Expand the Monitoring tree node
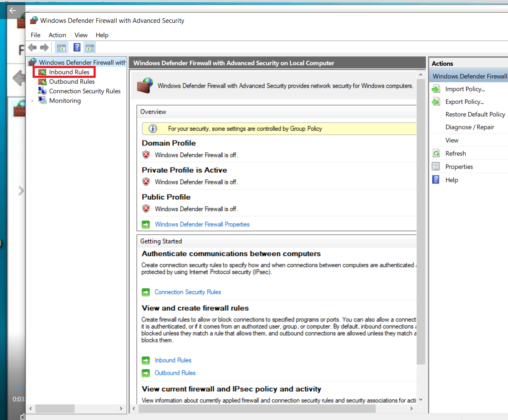The height and width of the screenshot is (420, 508). 32,101
